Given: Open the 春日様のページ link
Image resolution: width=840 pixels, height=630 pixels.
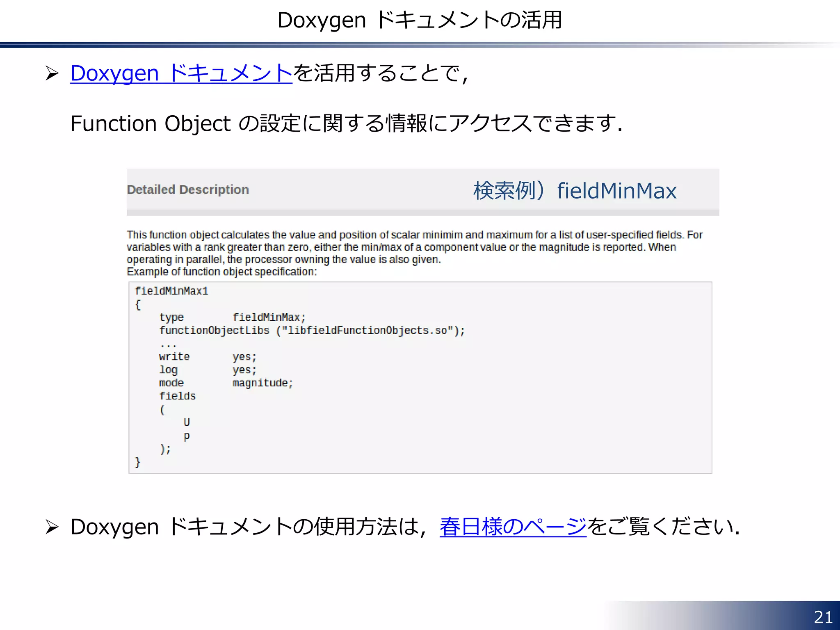Looking at the screenshot, I should click(x=513, y=527).
